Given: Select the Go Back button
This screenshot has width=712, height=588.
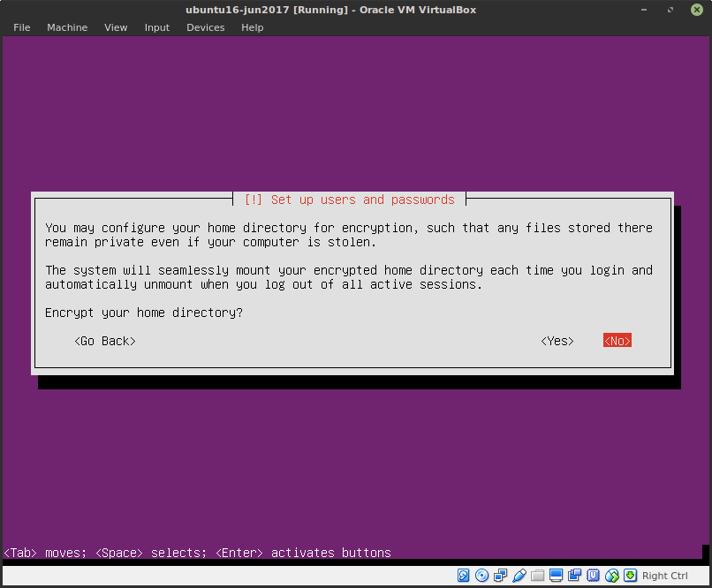Looking at the screenshot, I should (104, 340).
